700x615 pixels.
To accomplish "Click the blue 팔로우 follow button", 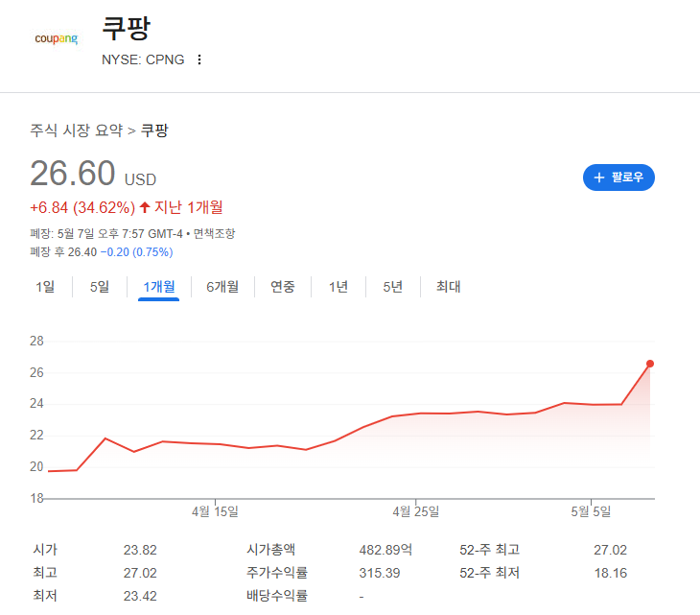I will [x=618, y=177].
